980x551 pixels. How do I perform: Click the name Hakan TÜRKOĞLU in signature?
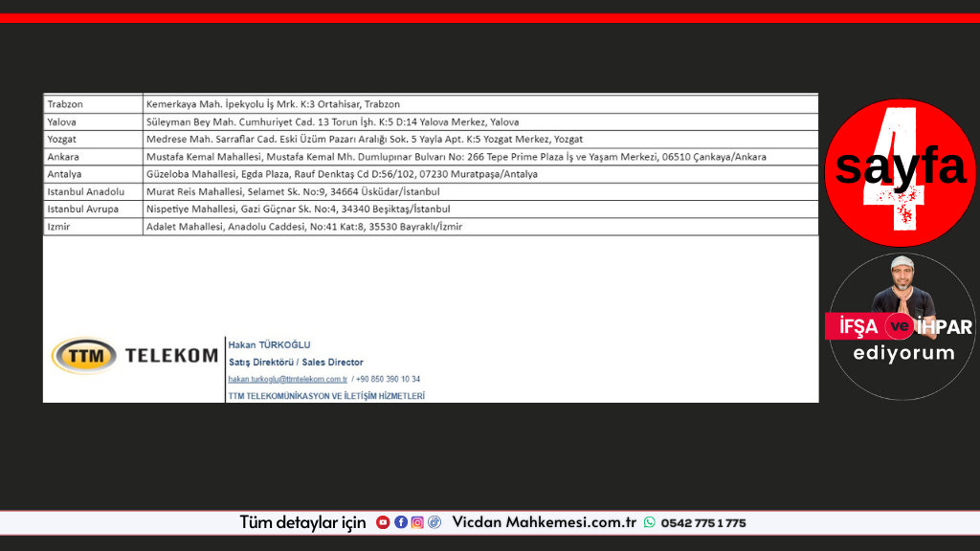click(x=270, y=345)
